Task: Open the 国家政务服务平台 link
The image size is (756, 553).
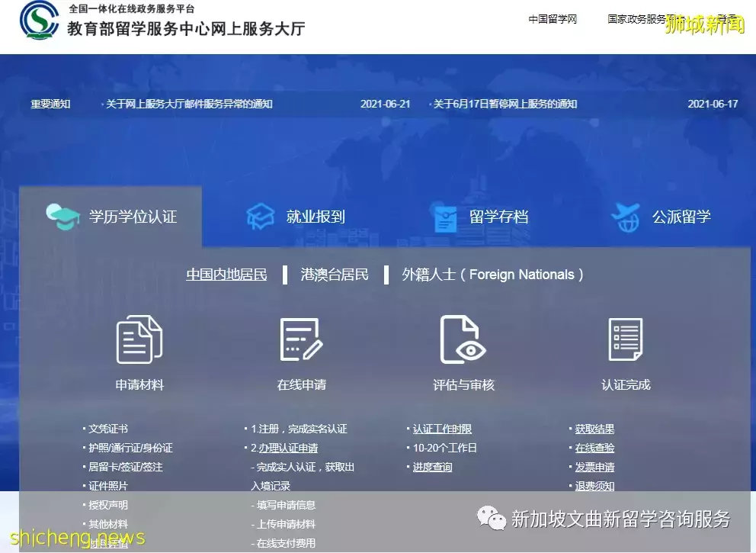Action: [x=645, y=18]
